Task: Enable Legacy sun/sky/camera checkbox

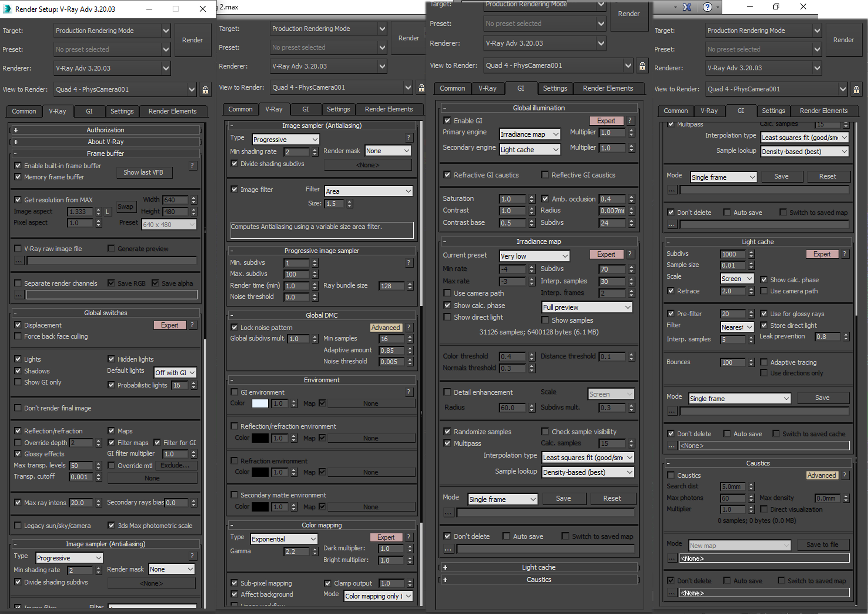Action: pos(18,525)
